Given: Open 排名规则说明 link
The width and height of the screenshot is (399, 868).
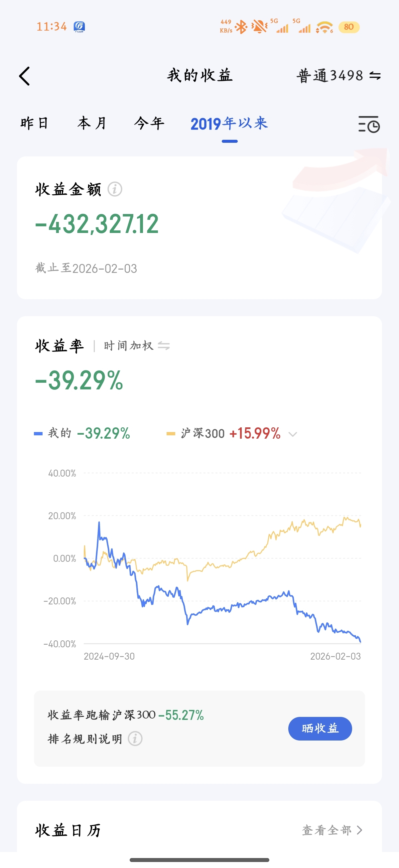Looking at the screenshot, I should point(85,739).
